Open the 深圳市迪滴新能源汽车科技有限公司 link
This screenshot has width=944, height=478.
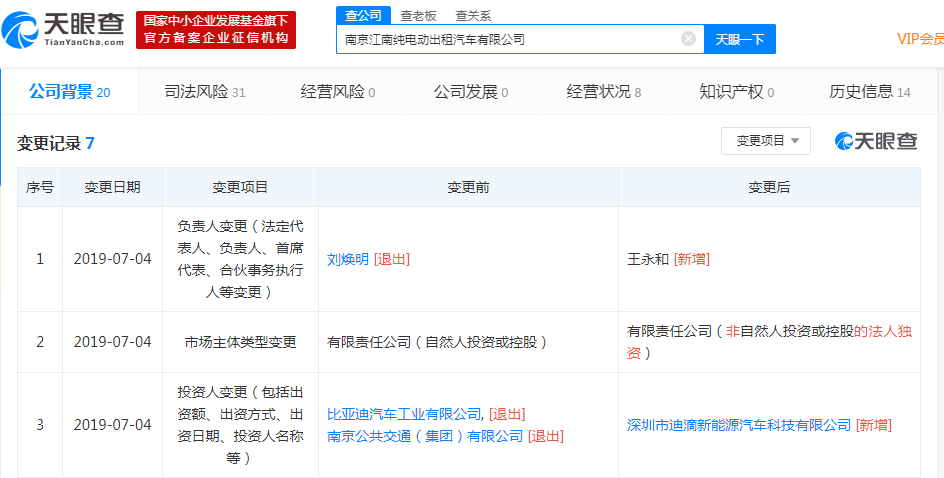pos(739,425)
